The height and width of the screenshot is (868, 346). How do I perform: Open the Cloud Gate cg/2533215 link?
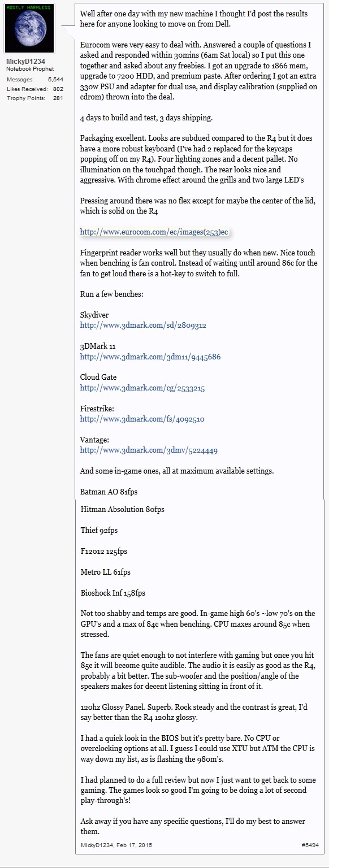coord(142,388)
